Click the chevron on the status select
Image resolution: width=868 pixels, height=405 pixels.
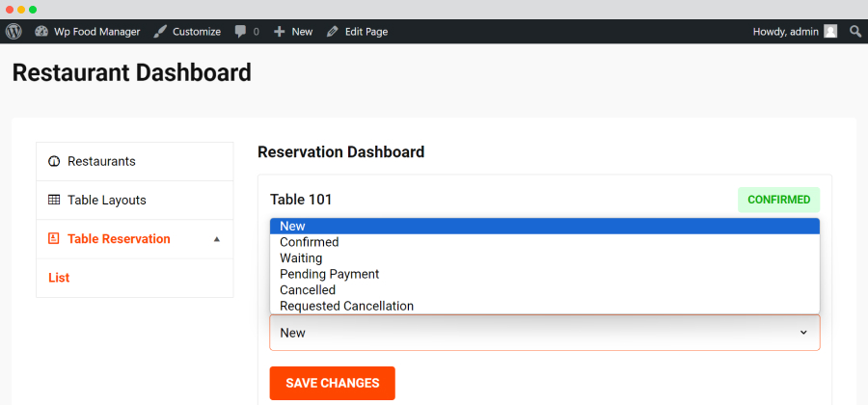click(x=803, y=333)
